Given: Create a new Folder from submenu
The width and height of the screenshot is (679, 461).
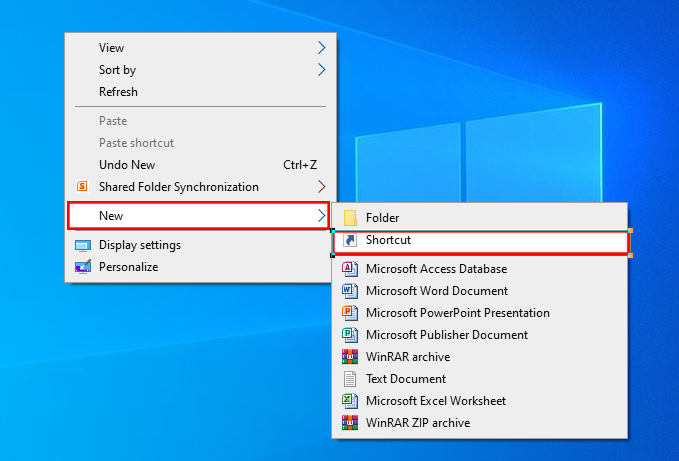Looking at the screenshot, I should click(480, 218).
